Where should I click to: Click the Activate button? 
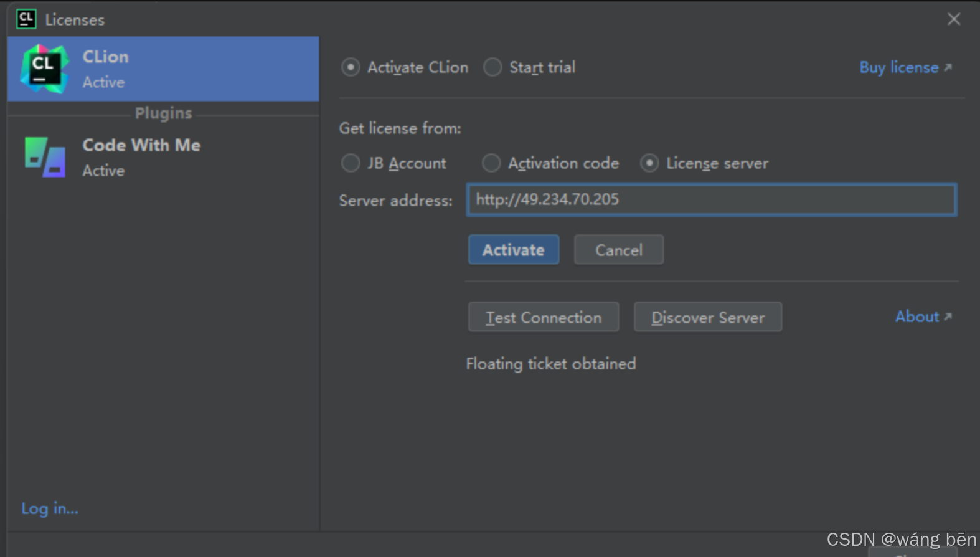514,250
